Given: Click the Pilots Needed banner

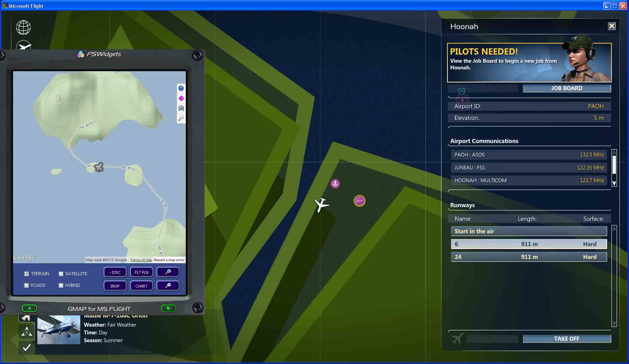Looking at the screenshot, I should 529,63.
